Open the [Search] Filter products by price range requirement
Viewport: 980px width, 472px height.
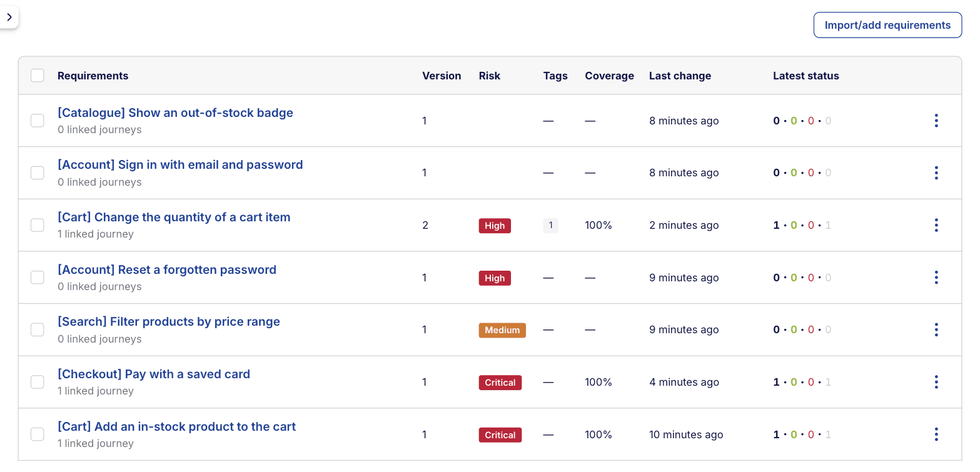(169, 322)
